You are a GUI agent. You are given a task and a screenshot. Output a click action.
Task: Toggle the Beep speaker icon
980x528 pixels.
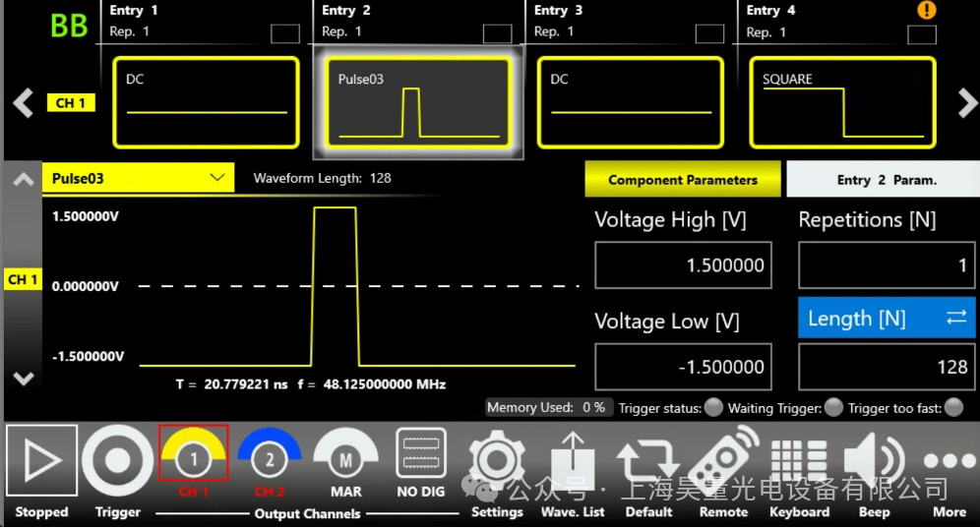click(x=874, y=462)
